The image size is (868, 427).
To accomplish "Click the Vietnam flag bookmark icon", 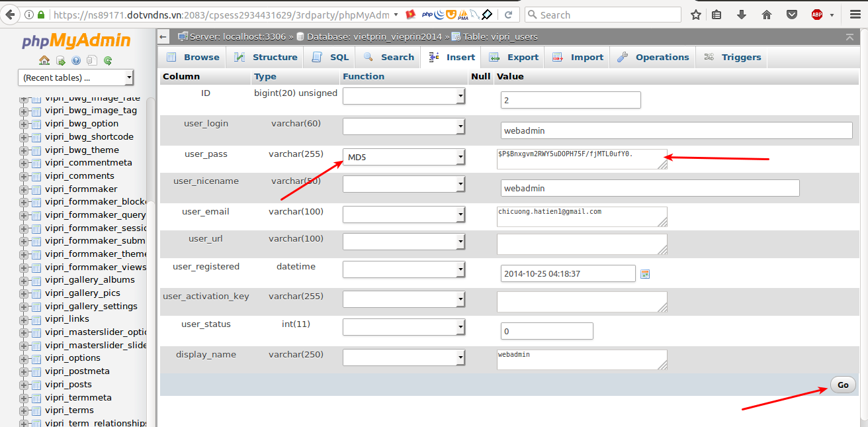I will coord(411,15).
